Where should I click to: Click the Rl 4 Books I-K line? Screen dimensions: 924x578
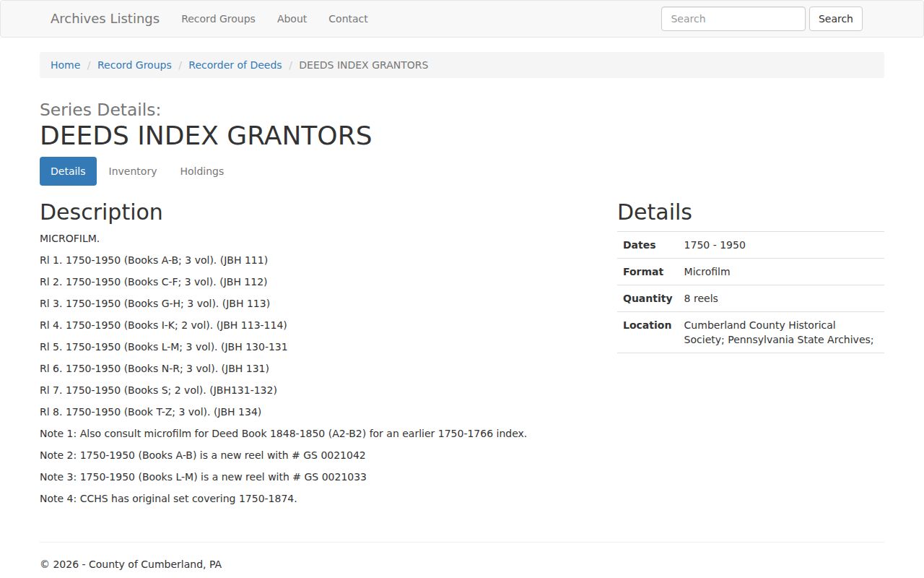point(163,325)
